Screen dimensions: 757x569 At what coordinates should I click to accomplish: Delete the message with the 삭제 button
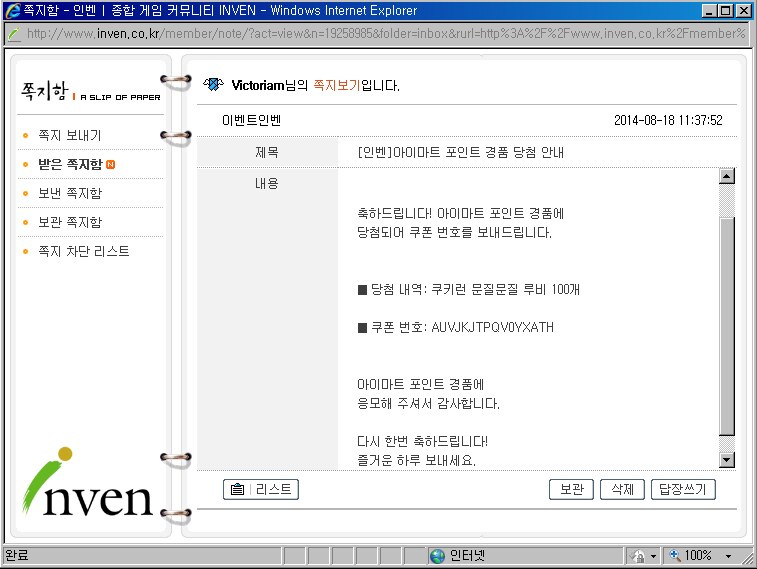tap(622, 489)
